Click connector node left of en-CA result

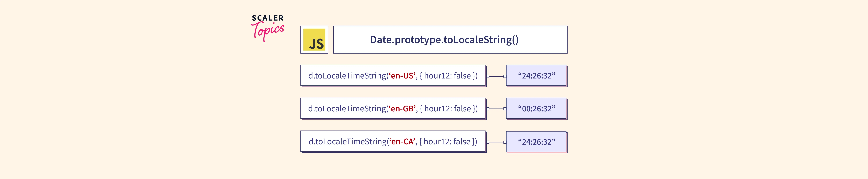505,142
